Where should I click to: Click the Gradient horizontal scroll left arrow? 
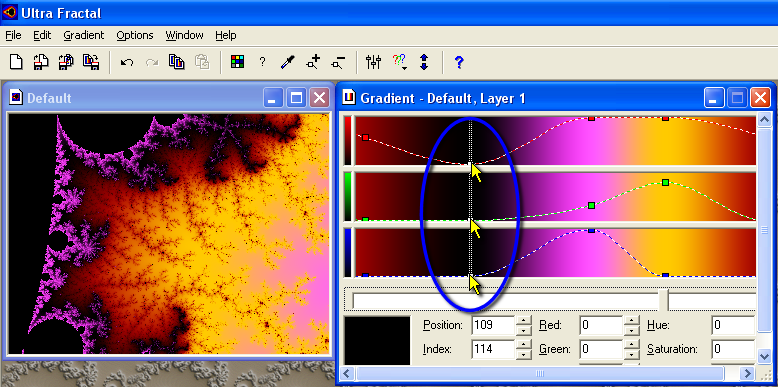pos(349,373)
